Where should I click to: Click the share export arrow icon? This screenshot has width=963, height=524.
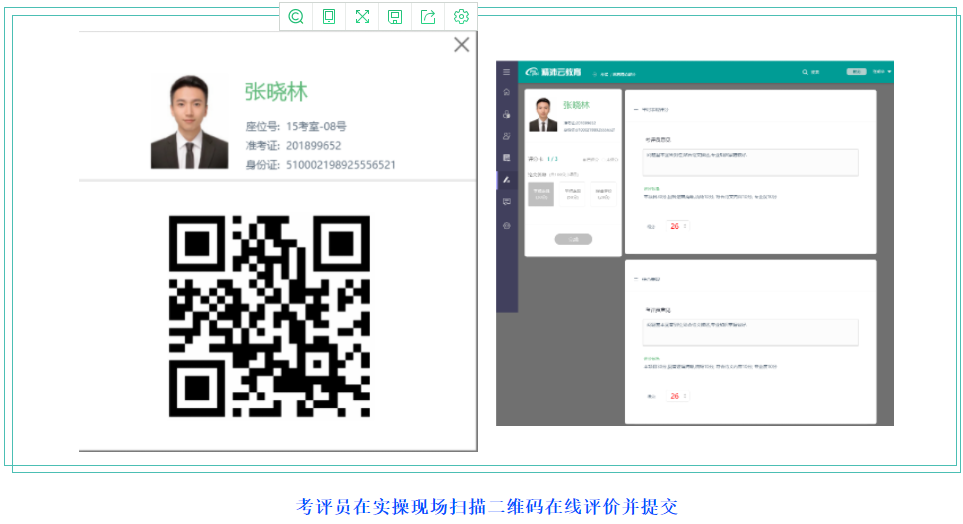[x=428, y=17]
